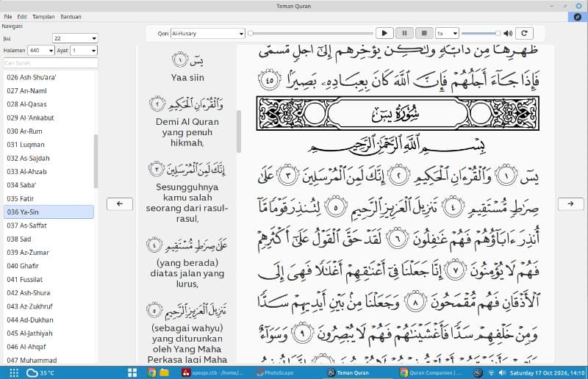The width and height of the screenshot is (588, 379).
Task: Select surah 027 An-Naml
Action: [x=49, y=91]
